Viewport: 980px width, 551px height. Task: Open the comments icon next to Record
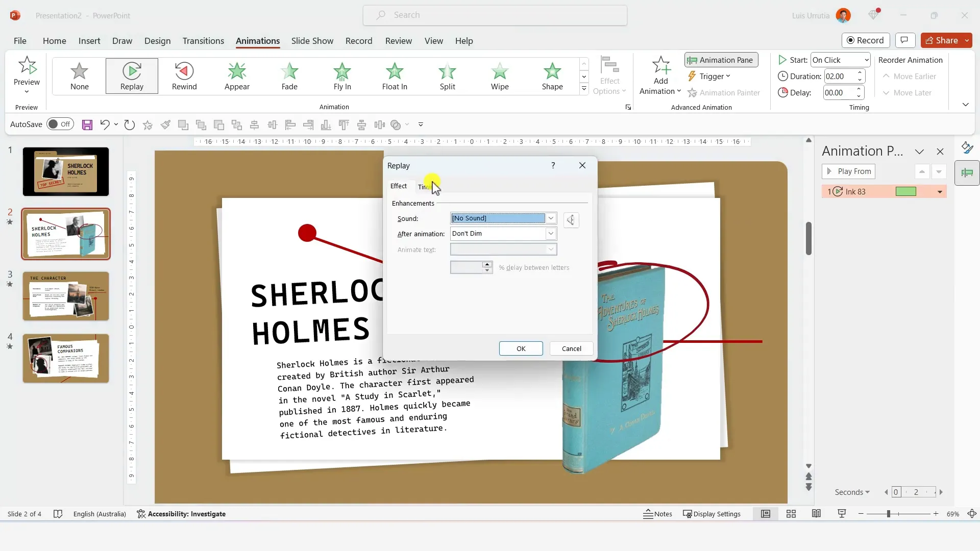[904, 40]
